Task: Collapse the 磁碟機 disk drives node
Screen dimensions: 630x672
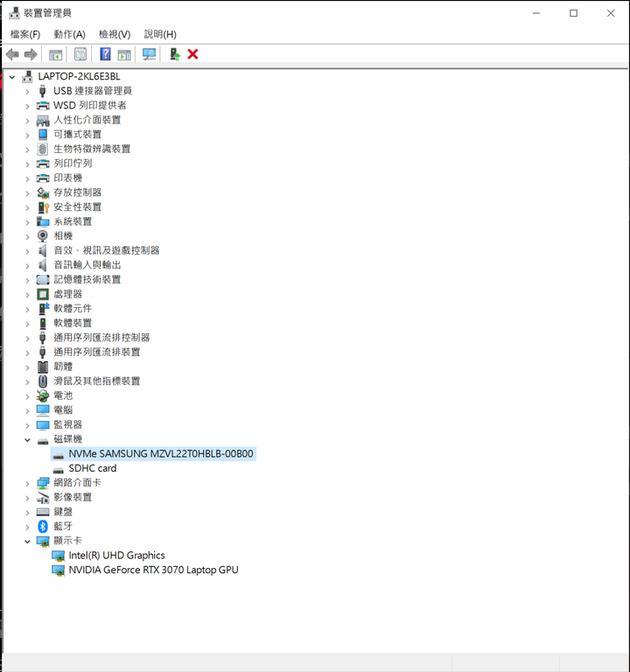Action: tap(27, 440)
